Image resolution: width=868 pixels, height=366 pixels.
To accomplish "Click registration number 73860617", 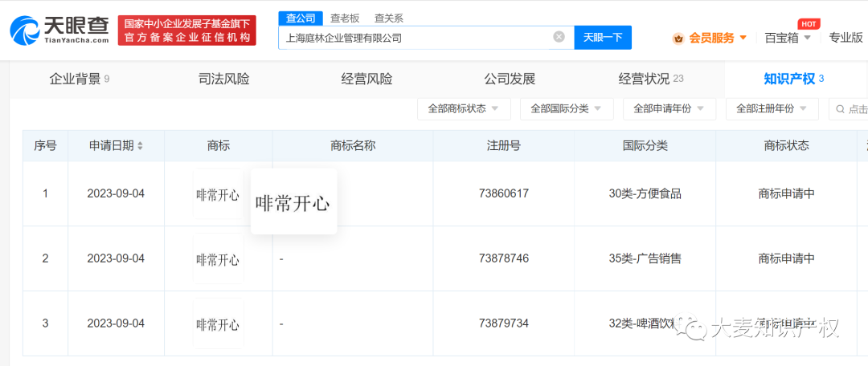I will point(504,193).
